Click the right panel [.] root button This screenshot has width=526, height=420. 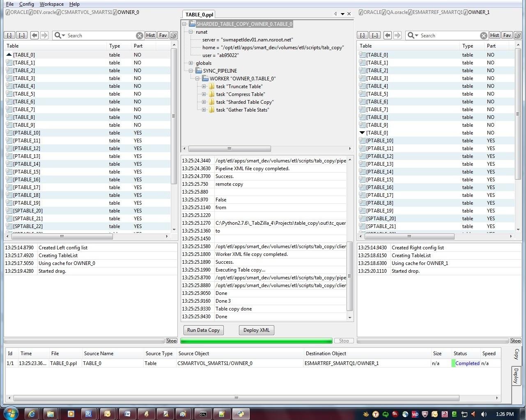(x=363, y=35)
